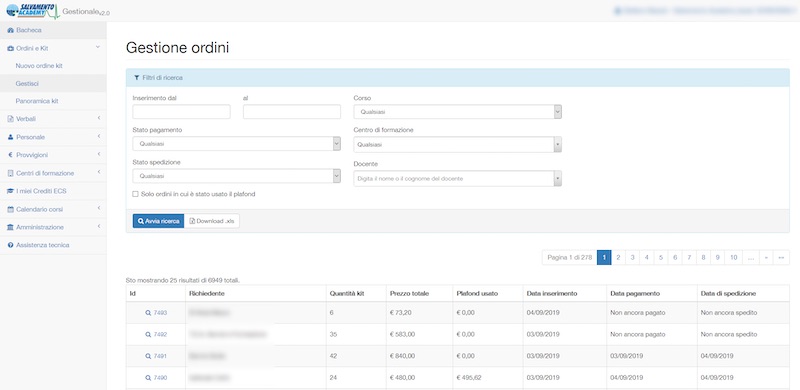Click the current page 1 button
The image size is (800, 390).
pos(604,258)
